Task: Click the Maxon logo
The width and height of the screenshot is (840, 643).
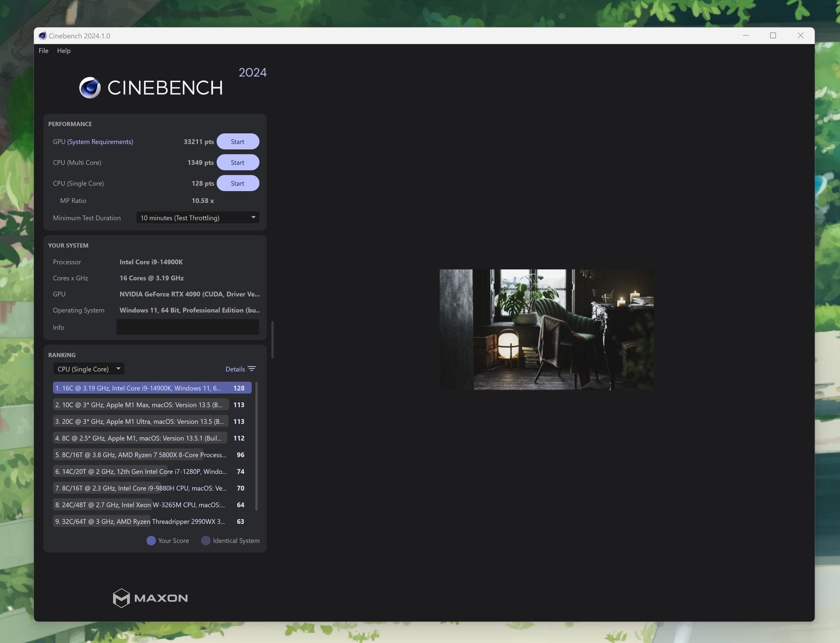Action: [x=150, y=598]
